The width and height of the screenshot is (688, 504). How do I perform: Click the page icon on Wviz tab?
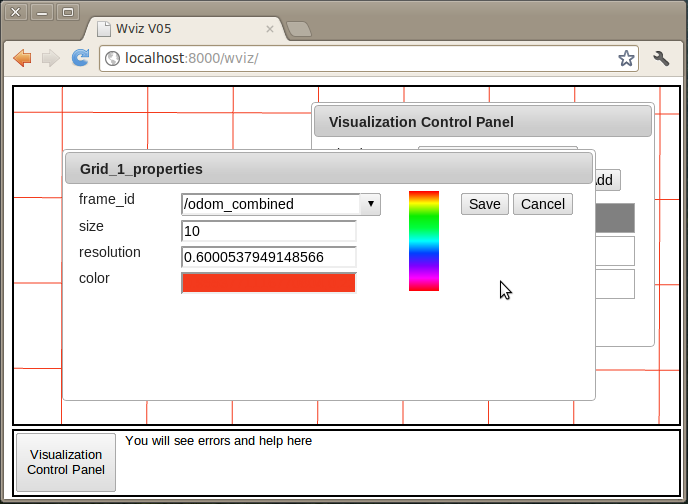tap(103, 28)
